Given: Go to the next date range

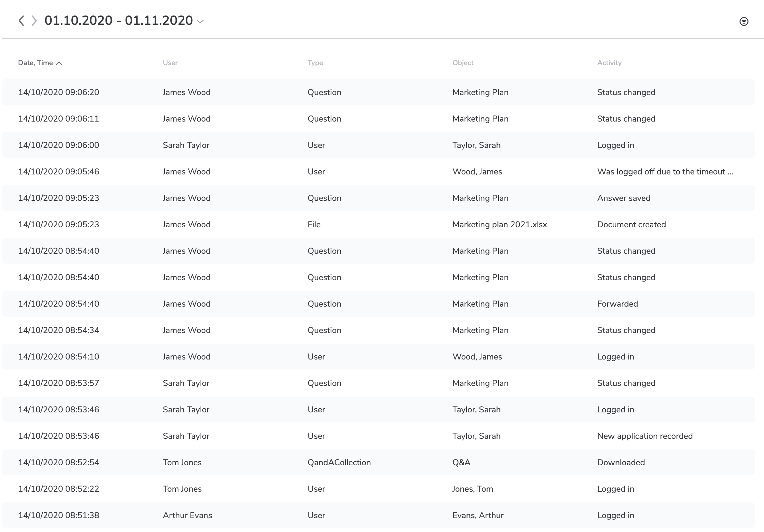Looking at the screenshot, I should click(33, 21).
